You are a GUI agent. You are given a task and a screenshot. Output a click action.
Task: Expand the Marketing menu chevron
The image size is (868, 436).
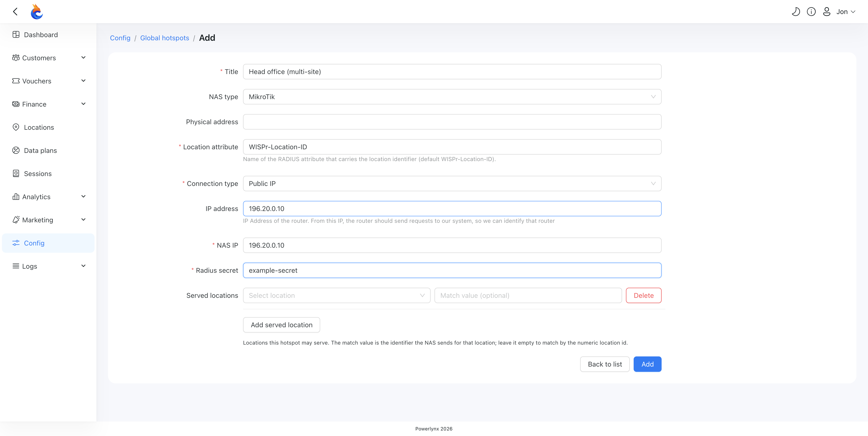[84, 220]
